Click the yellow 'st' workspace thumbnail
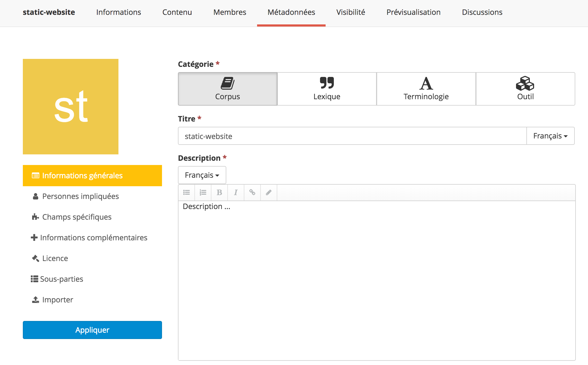Screen dimensions: 588x365 click(x=71, y=107)
